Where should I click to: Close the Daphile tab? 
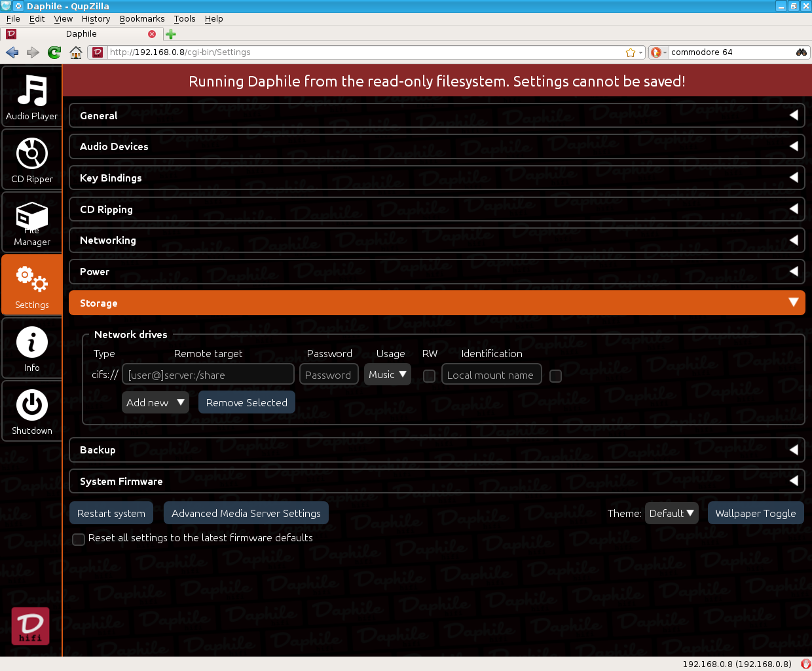(152, 34)
